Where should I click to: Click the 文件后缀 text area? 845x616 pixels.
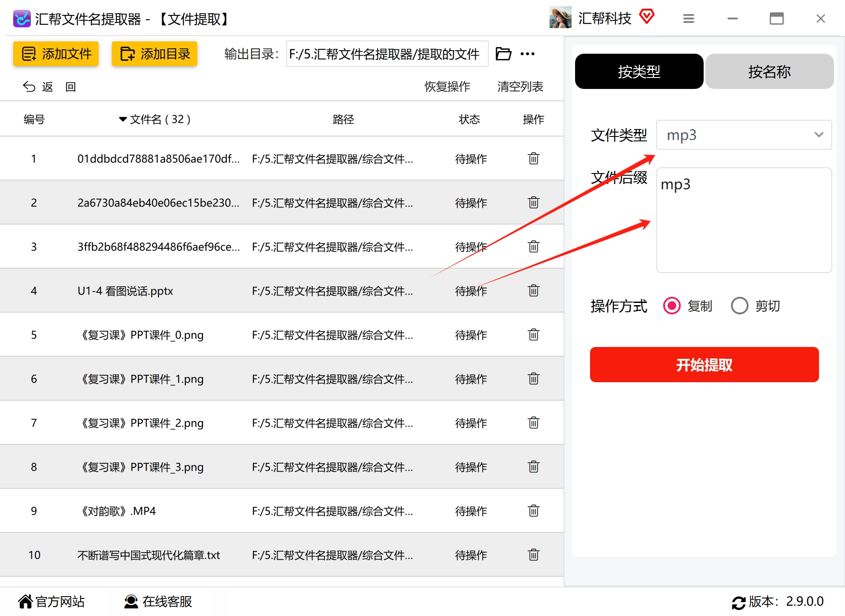743,220
